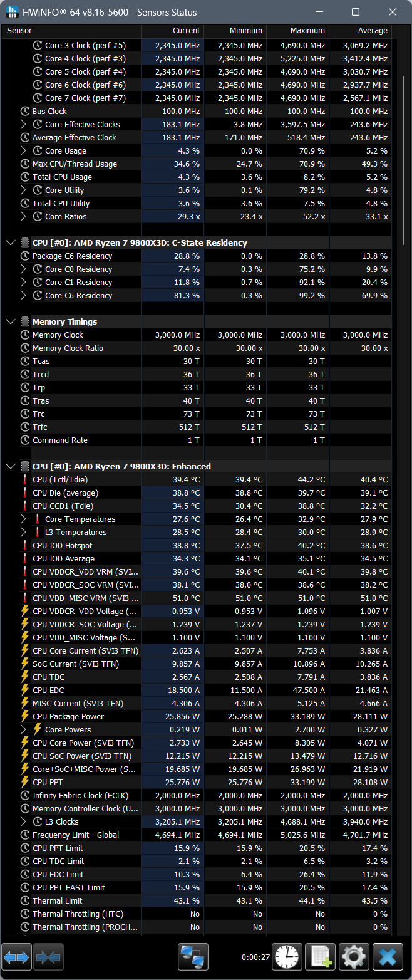Select the Trfc memory timing row
The image size is (412, 980).
pyautogui.click(x=197, y=427)
